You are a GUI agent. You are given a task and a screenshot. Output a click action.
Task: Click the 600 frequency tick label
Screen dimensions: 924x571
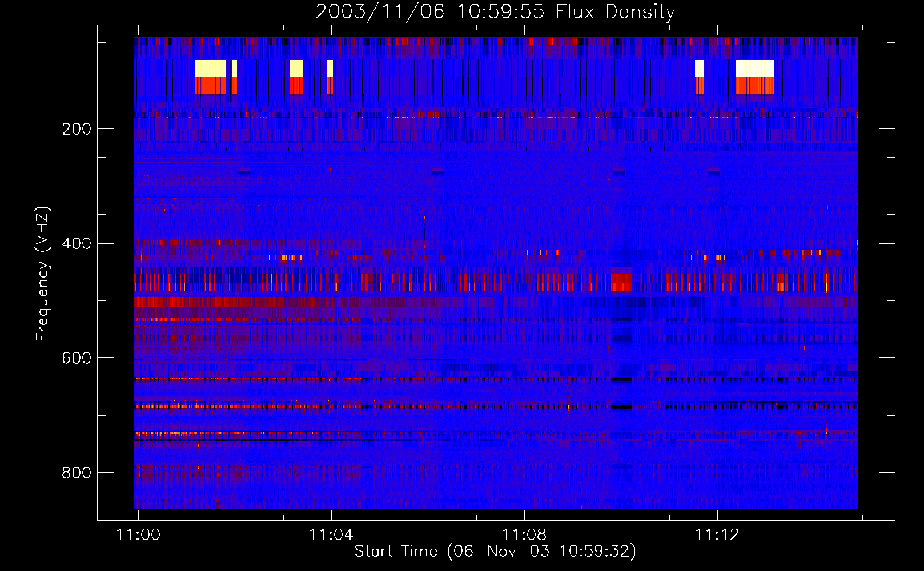tap(77, 358)
